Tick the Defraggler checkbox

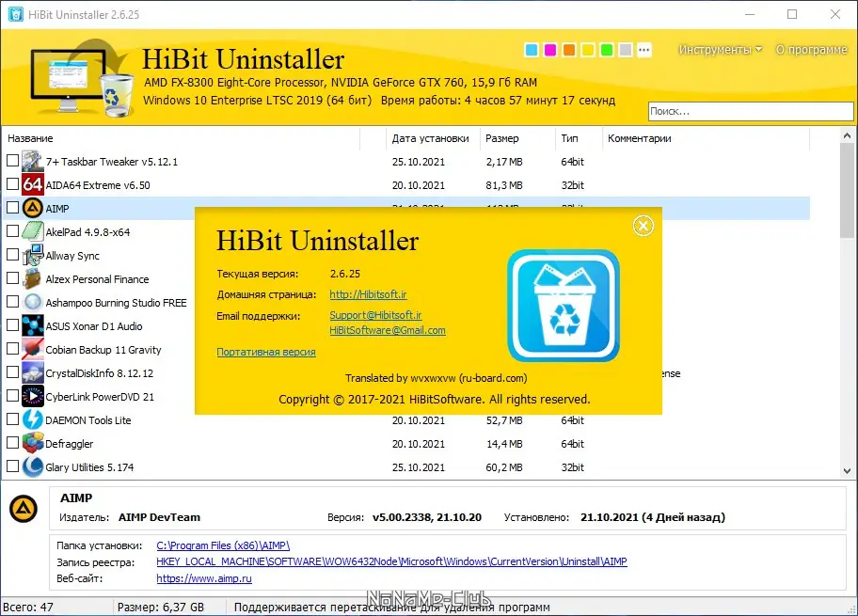click(12, 443)
